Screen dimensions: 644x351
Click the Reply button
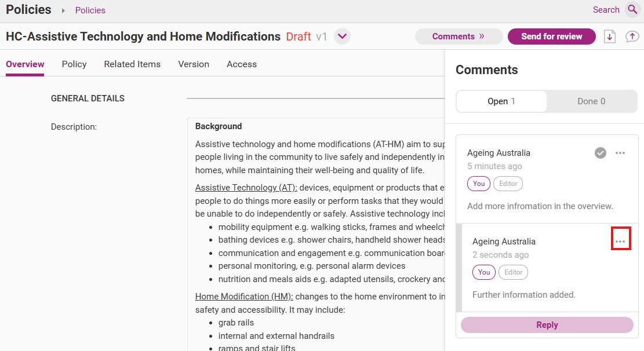click(547, 325)
